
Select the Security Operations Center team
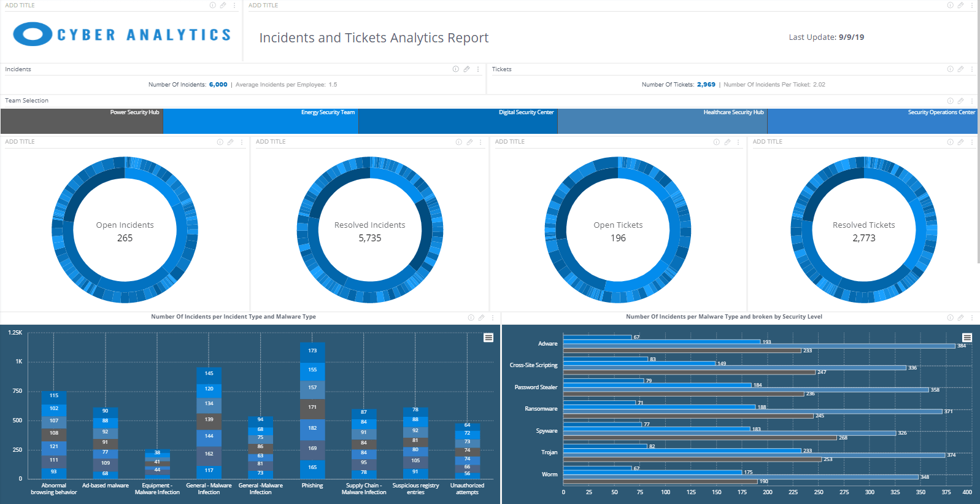[x=872, y=121]
